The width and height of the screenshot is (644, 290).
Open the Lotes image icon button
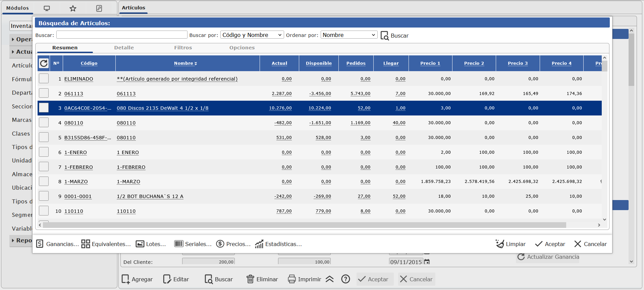[151, 244]
